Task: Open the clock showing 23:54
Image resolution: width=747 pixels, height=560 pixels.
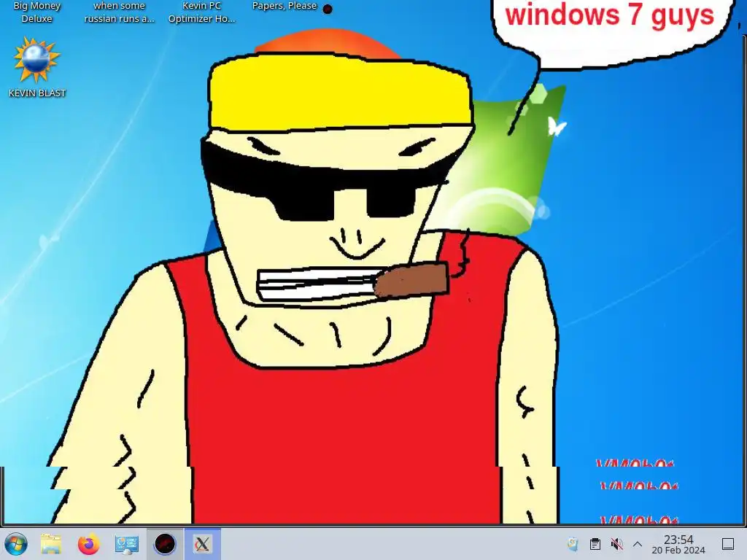Action: [678, 544]
